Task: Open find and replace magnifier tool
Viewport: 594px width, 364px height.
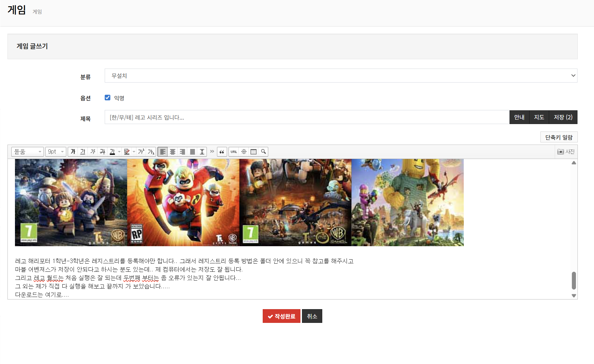Action: [263, 152]
